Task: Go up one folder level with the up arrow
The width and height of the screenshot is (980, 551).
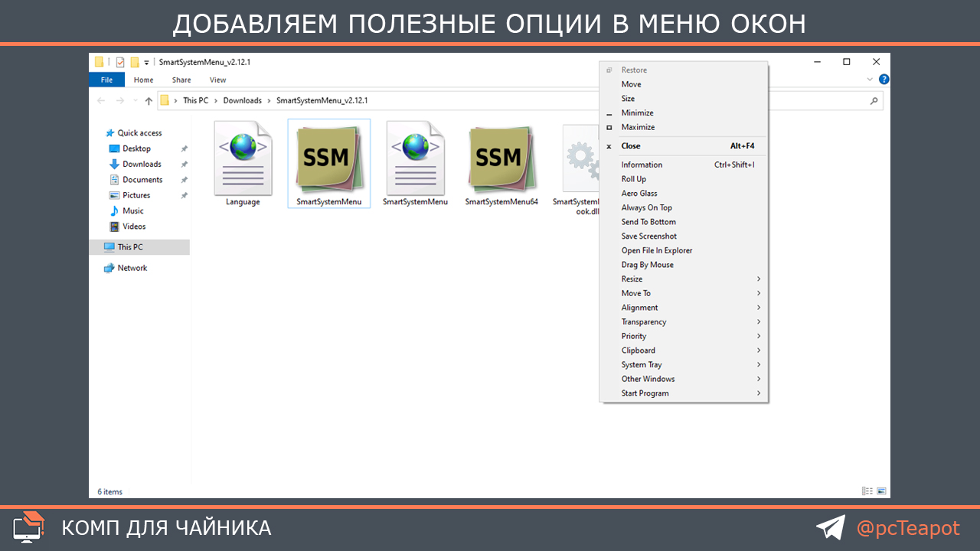Action: pyautogui.click(x=149, y=101)
